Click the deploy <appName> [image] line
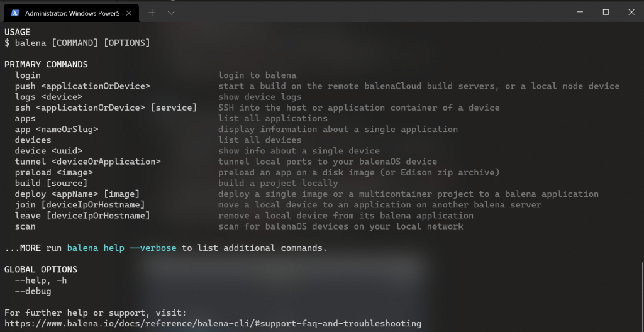 pyautogui.click(x=77, y=194)
